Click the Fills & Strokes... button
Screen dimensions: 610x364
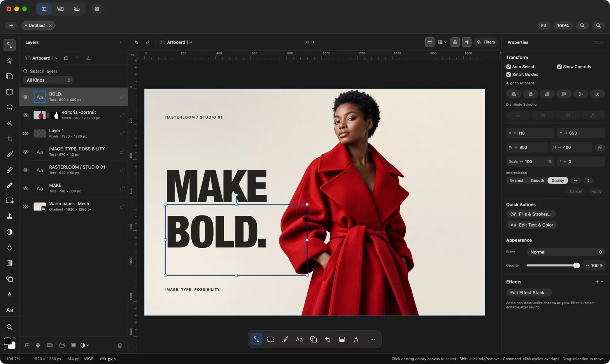[x=531, y=214]
